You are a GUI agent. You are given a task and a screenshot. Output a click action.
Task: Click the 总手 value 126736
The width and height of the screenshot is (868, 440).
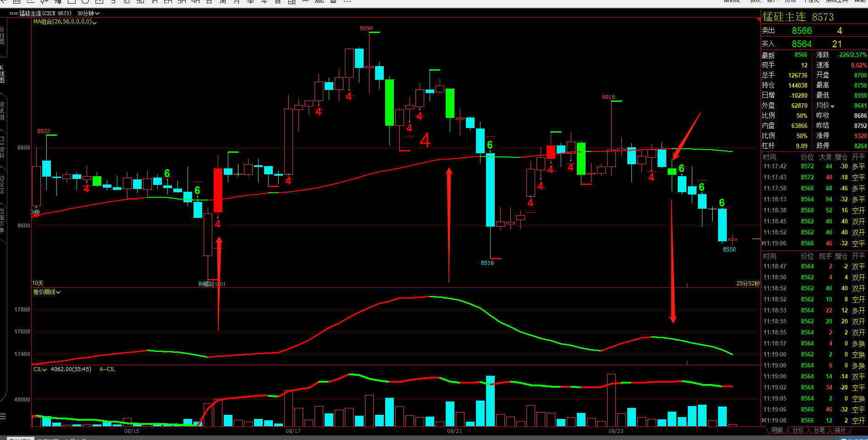point(798,75)
